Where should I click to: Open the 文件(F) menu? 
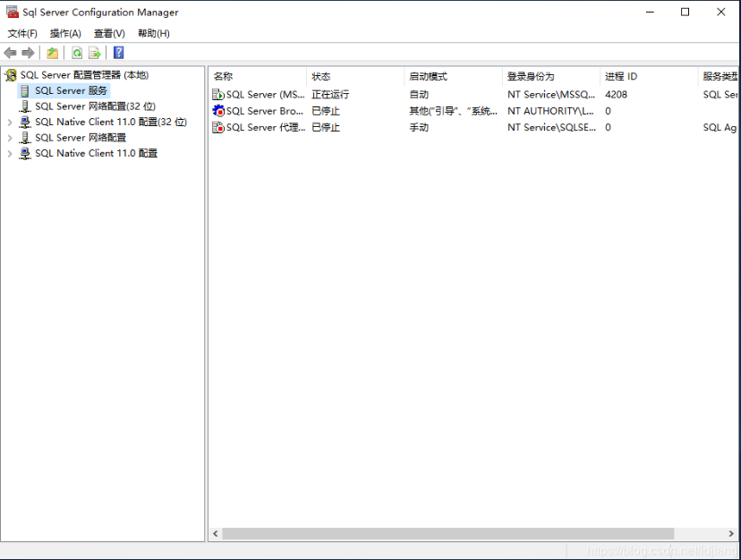click(21, 33)
